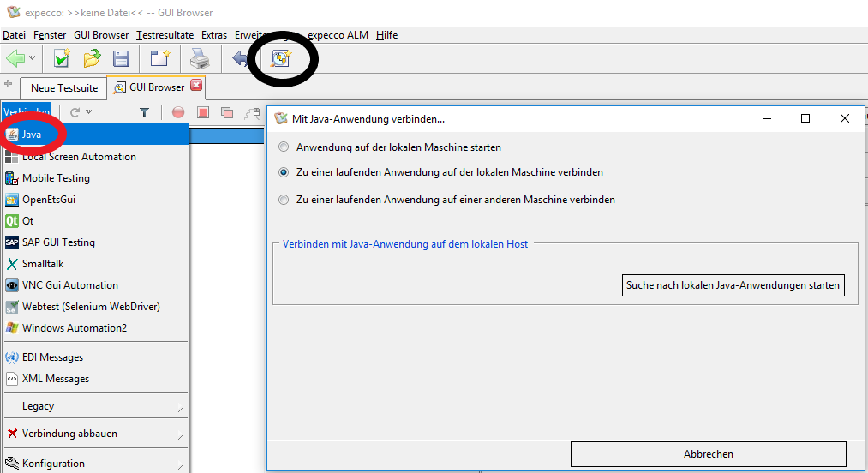The height and width of the screenshot is (473, 868).
Task: Choose Java from the Verbinden menu
Action: pyautogui.click(x=32, y=135)
